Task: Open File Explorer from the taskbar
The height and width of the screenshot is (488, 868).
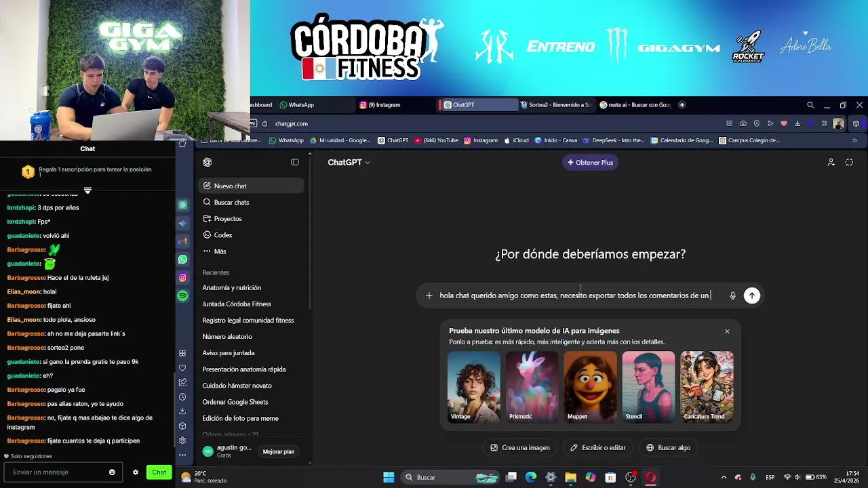Action: click(570, 477)
